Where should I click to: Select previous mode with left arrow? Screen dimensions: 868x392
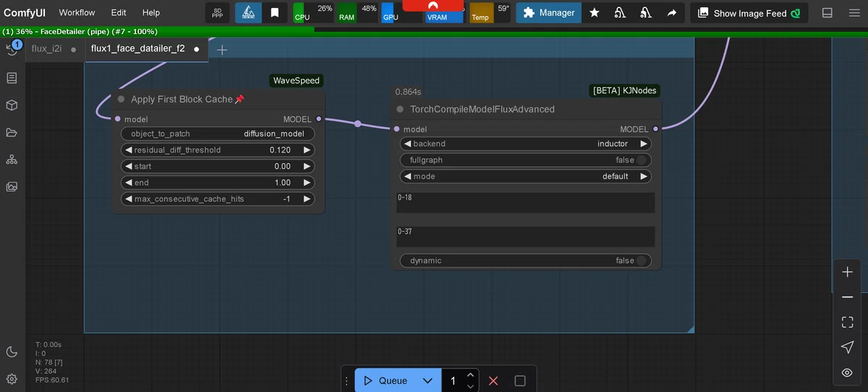click(x=407, y=176)
